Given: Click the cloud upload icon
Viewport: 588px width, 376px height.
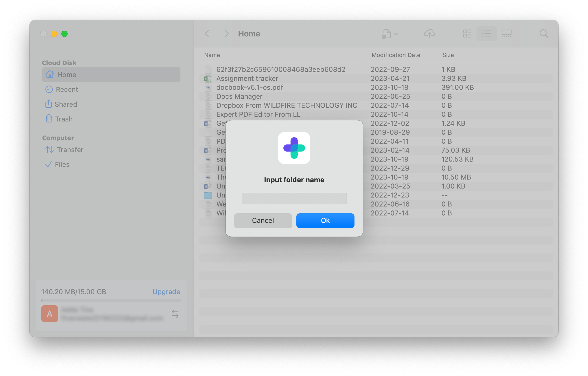Looking at the screenshot, I should point(429,34).
